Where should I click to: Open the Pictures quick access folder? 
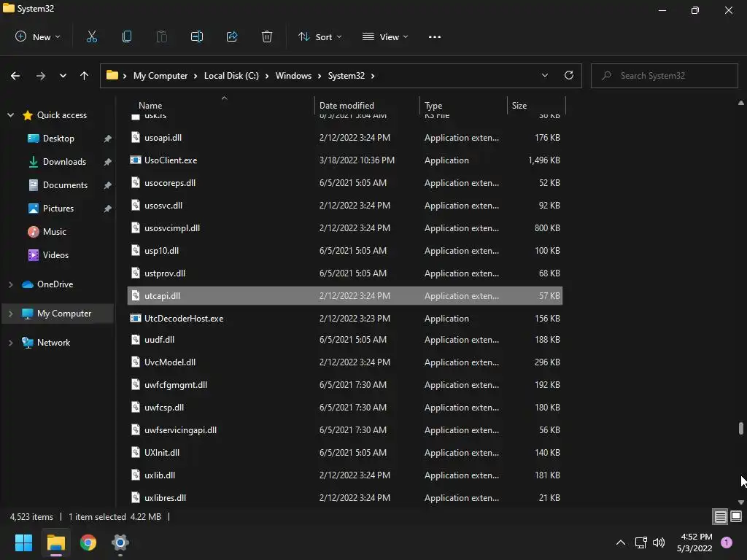coord(58,209)
